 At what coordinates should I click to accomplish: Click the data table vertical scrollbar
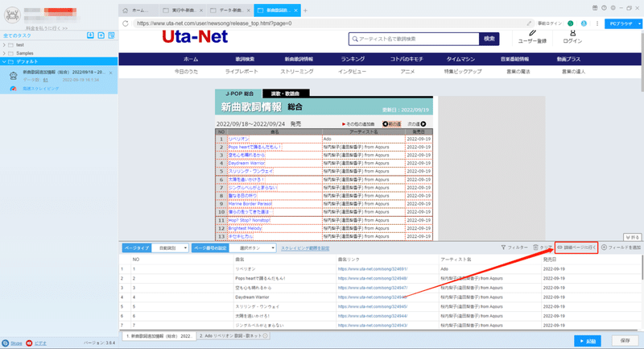[642, 268]
